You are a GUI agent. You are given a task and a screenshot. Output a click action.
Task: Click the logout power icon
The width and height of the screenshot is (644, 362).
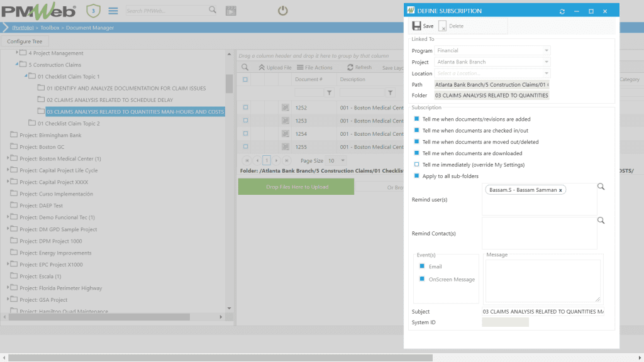(282, 10)
